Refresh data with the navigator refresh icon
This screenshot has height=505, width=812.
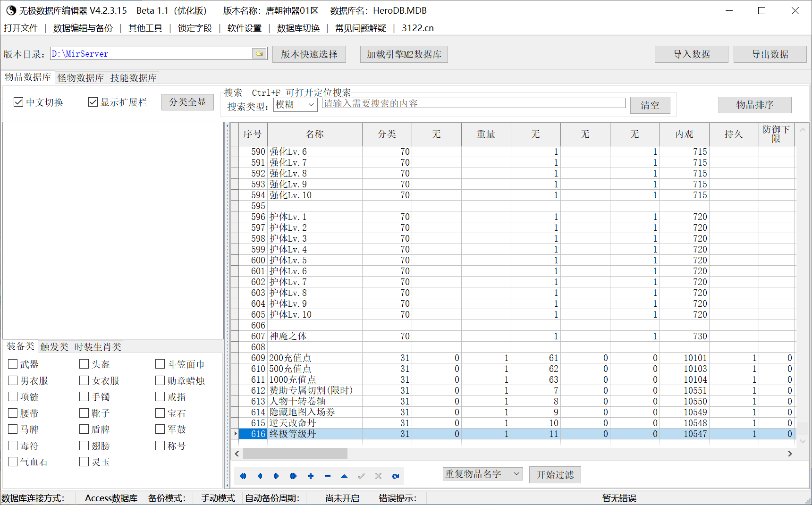click(x=396, y=476)
